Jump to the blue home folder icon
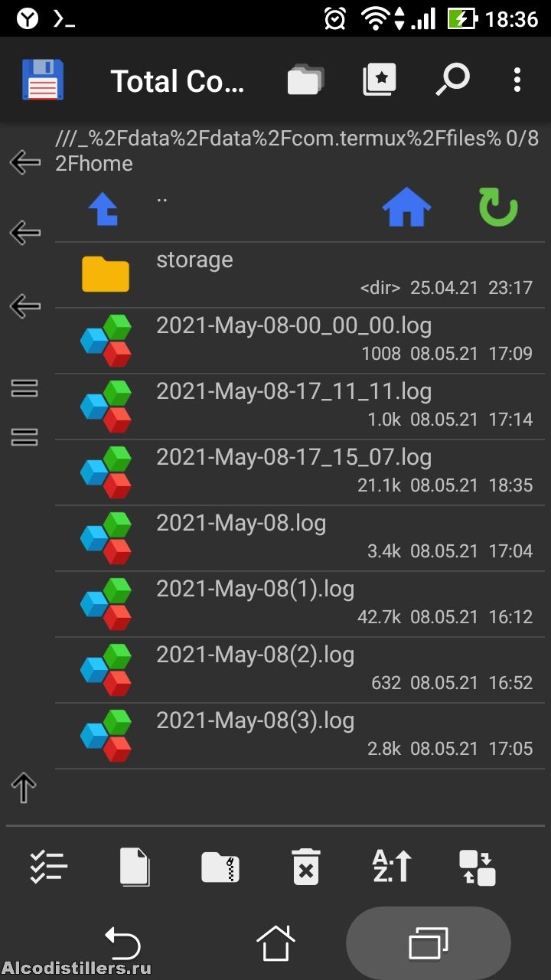The height and width of the screenshot is (980, 551). point(406,207)
